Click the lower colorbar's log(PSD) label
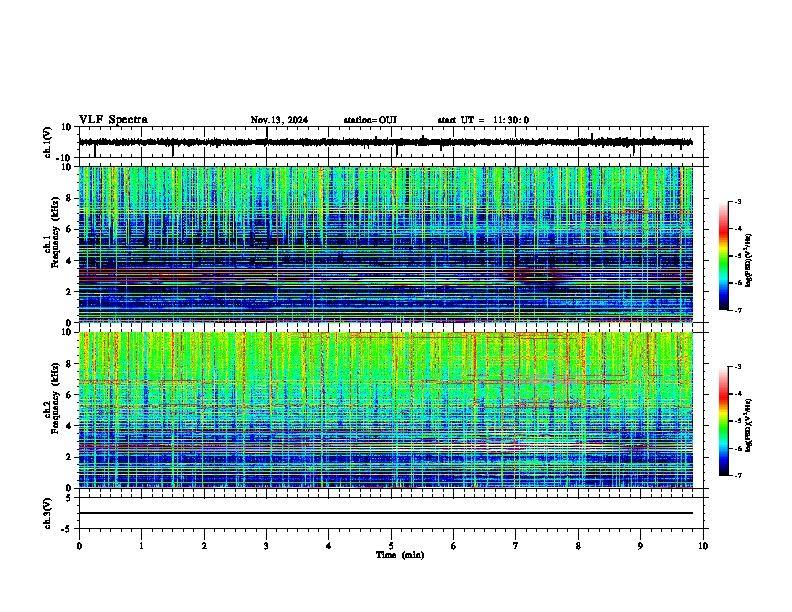Image resolution: width=792 pixels, height=612 pixels. click(x=748, y=425)
